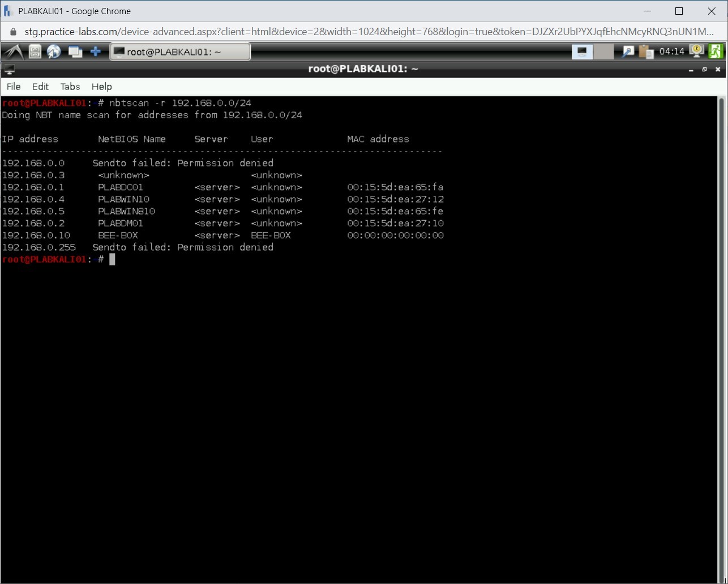This screenshot has width=728, height=584.
Task: Click the show desktop windows icon
Action: pos(75,52)
